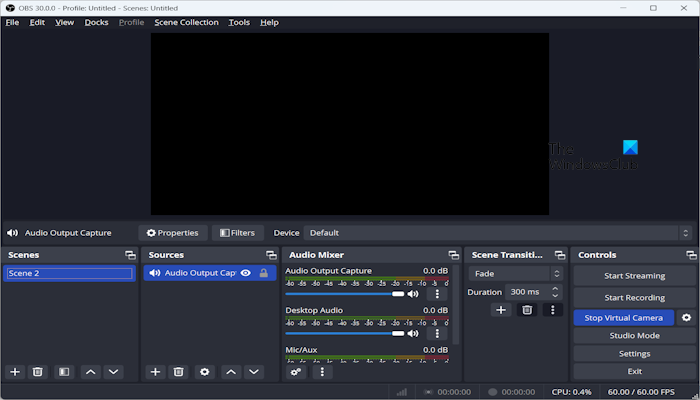Hide Audio Output Capture source with eye icon
This screenshot has width=700, height=400.
click(x=246, y=273)
